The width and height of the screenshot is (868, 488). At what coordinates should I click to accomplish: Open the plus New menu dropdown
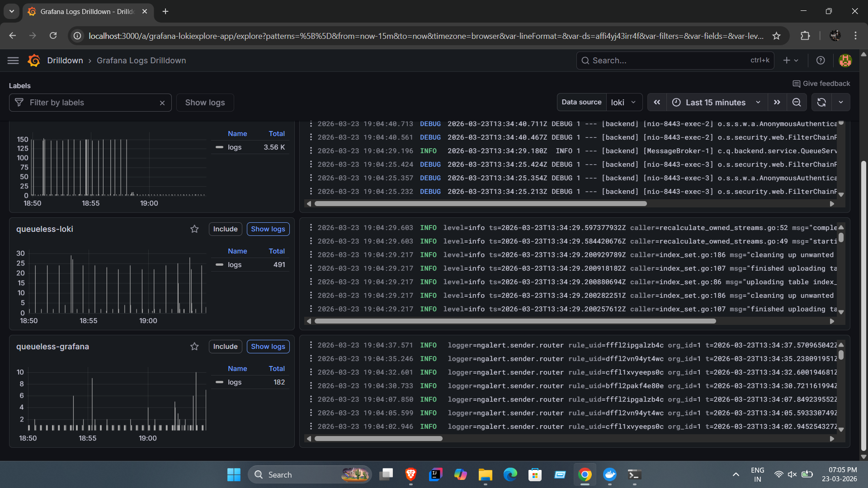(x=791, y=61)
